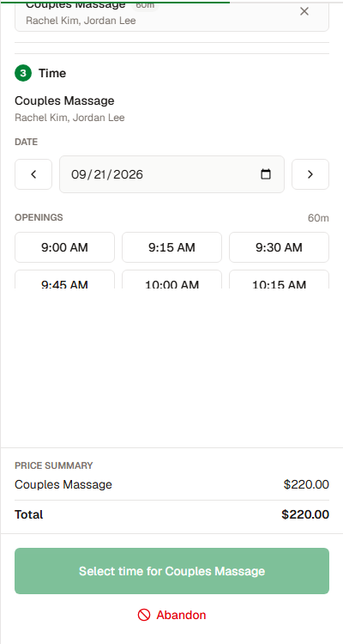Click Select time for Couples Massage button
The height and width of the screenshot is (644, 343).
(171, 571)
